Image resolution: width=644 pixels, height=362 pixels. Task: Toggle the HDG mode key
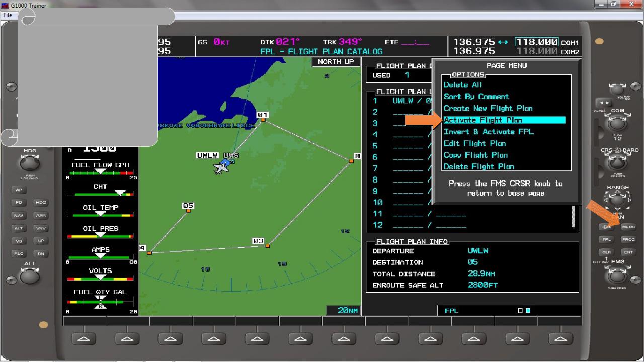[x=40, y=203]
